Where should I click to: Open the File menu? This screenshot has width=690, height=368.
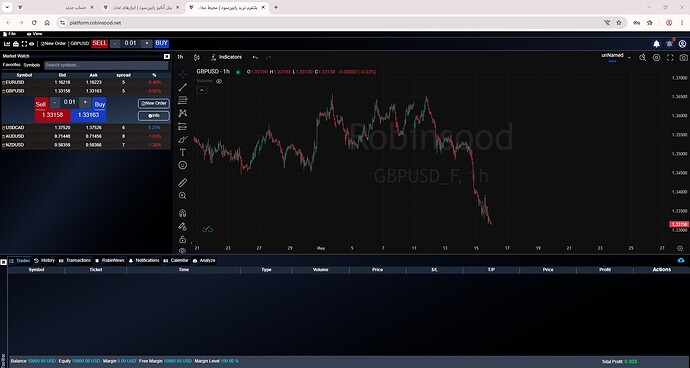9,34
